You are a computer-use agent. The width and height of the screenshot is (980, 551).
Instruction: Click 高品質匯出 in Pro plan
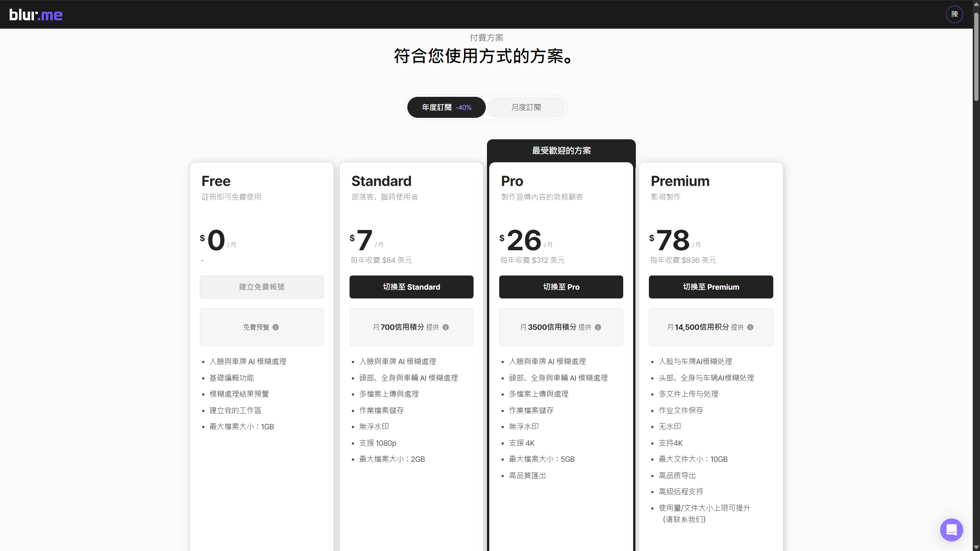(528, 476)
